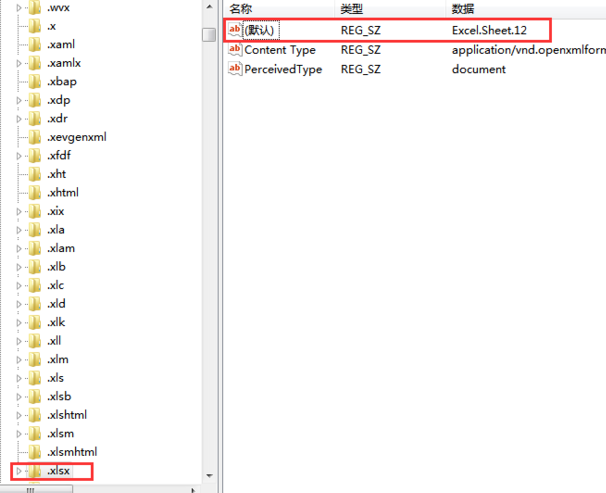The image size is (606, 493).
Task: Expand the .xlsx registry key
Action: coord(18,471)
